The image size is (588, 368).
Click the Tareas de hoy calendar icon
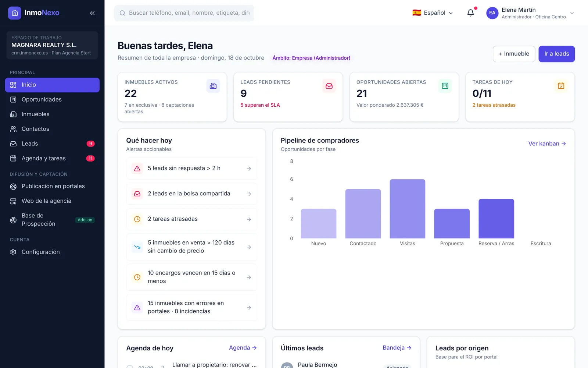click(561, 86)
